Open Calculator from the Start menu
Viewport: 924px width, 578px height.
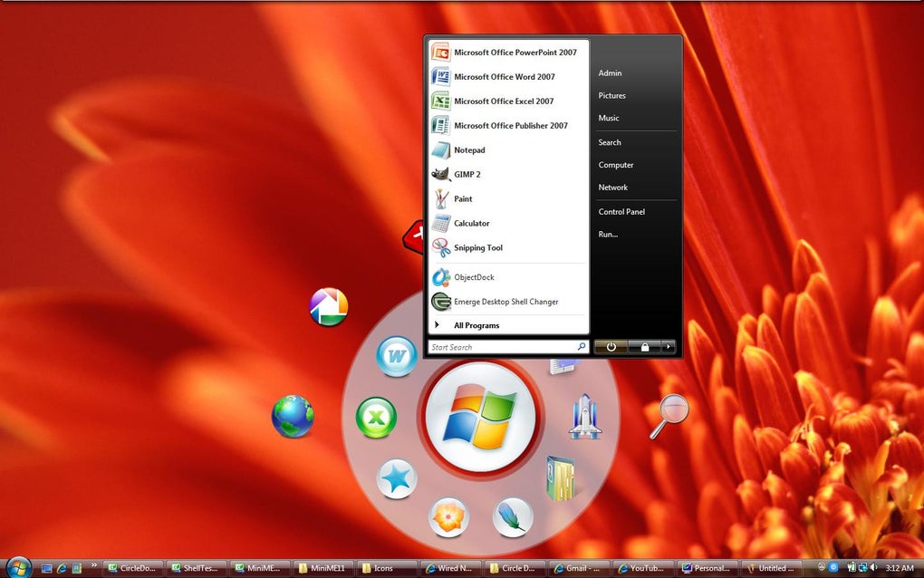509,223
